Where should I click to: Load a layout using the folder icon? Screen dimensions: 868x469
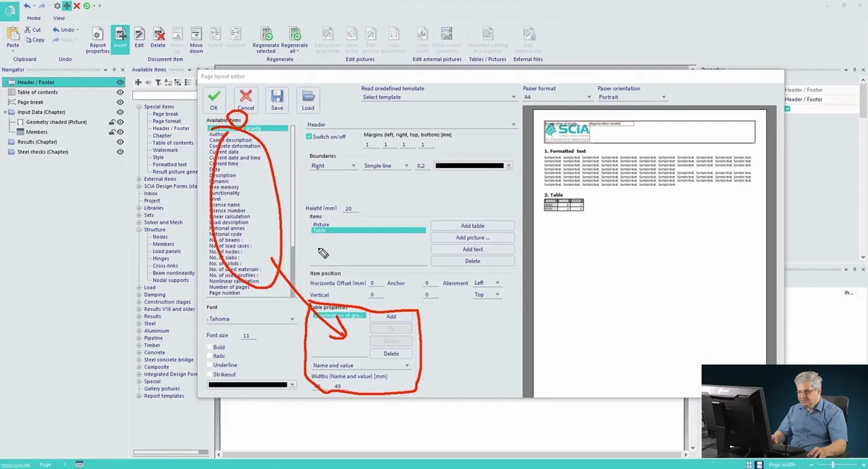click(308, 100)
